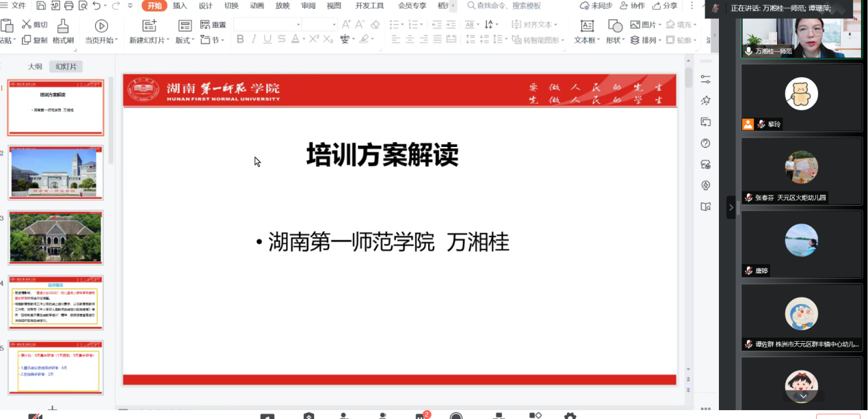Click the Collaborate (协作) button
Screen dimensions: 868x419
pyautogui.click(x=633, y=5)
